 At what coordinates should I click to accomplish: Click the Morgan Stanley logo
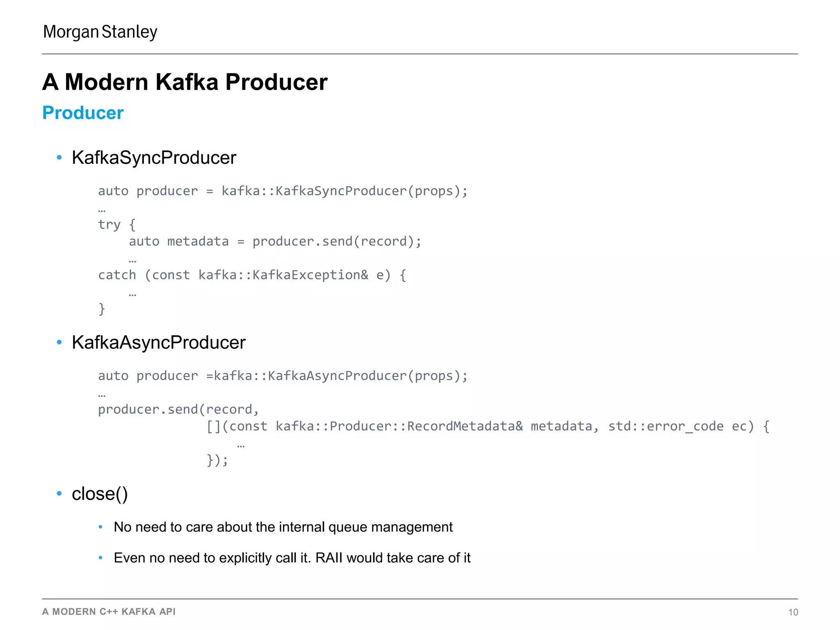[100, 32]
